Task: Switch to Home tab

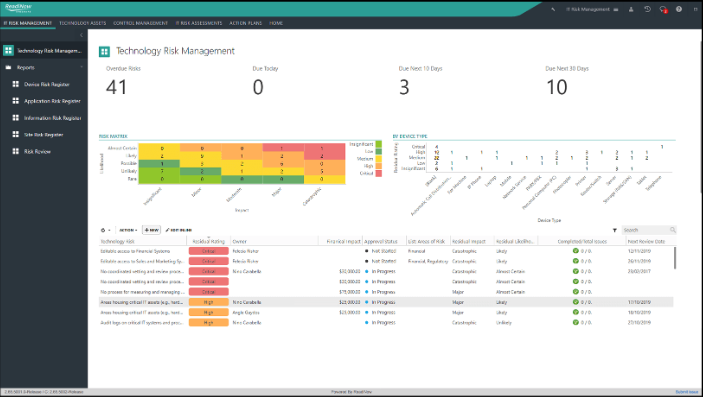Action: [x=276, y=23]
